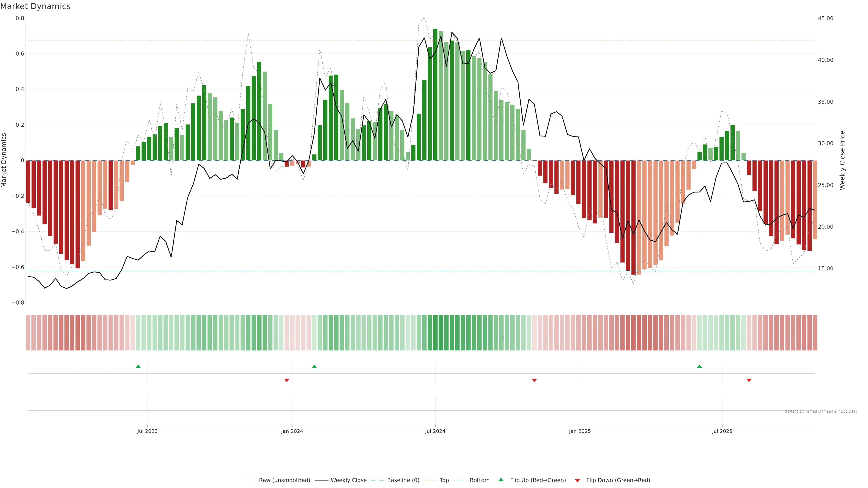
Task: Click the source: sharemaestro.com text
Action: pos(821,411)
